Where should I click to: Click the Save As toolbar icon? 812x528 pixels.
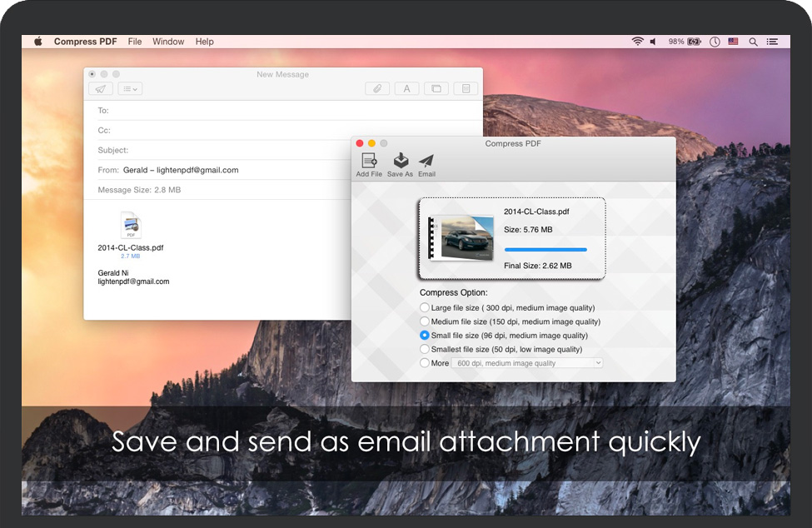click(400, 162)
